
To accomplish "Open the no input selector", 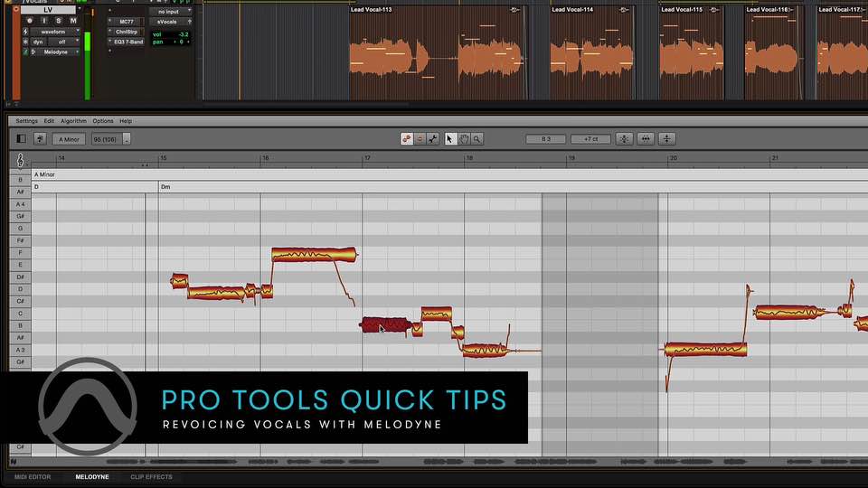I will [x=171, y=12].
